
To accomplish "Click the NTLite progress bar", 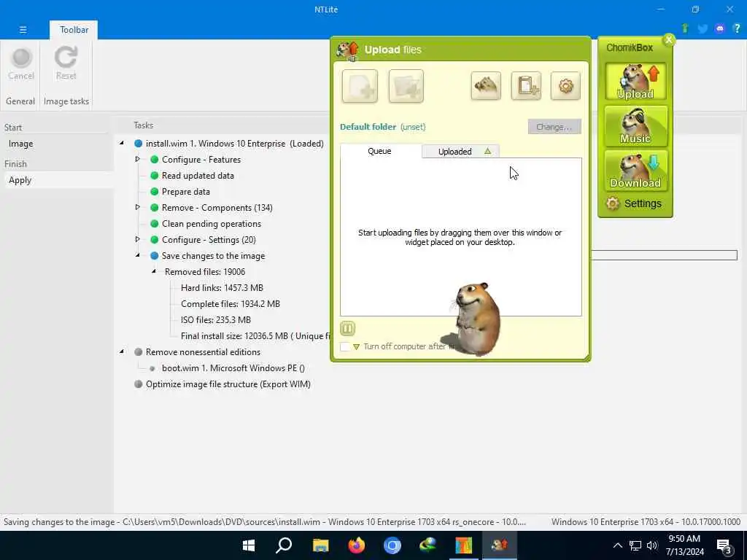I will [665, 255].
